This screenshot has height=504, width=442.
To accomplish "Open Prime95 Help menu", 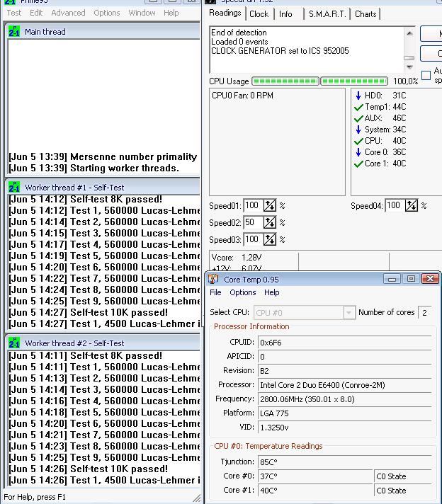I will click(171, 13).
